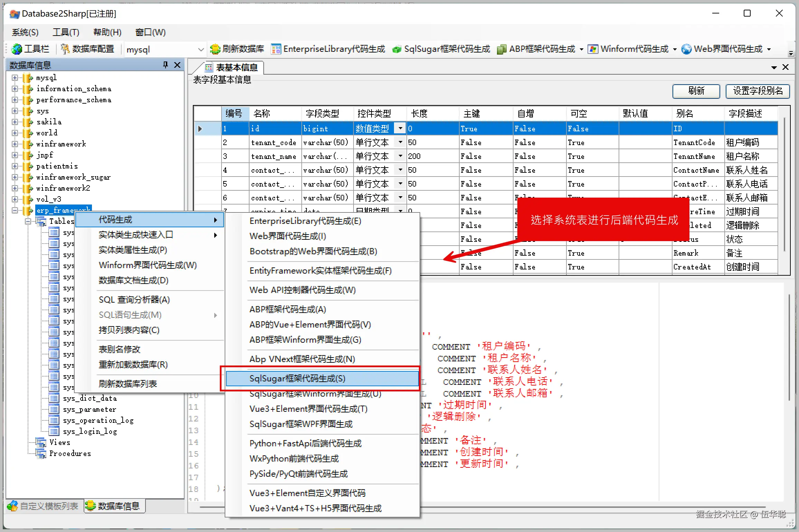Click the Procedures node icon
This screenshot has height=532, width=799.
(40, 453)
